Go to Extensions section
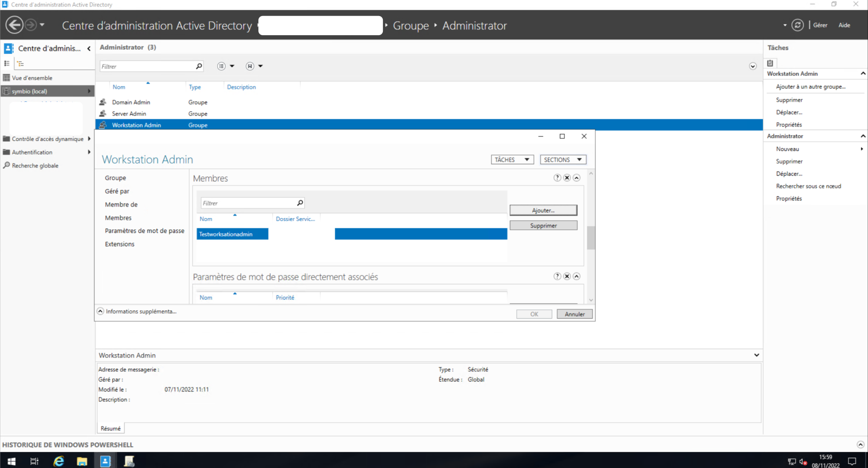868x468 pixels. click(119, 244)
